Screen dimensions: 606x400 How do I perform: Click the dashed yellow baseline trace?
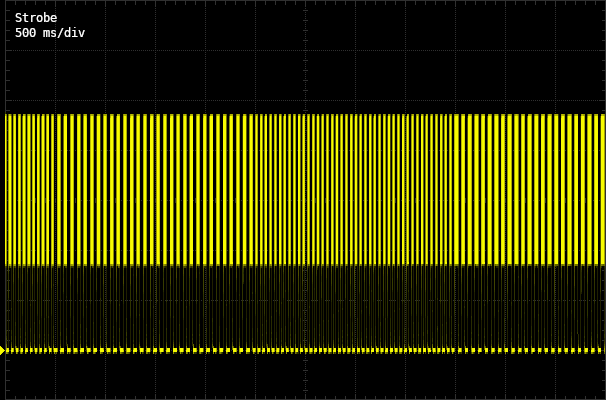pos(303,350)
